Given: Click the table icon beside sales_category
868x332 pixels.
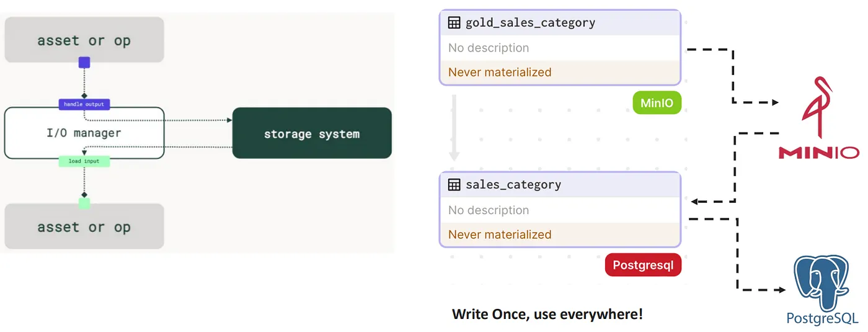Looking at the screenshot, I should point(454,185).
